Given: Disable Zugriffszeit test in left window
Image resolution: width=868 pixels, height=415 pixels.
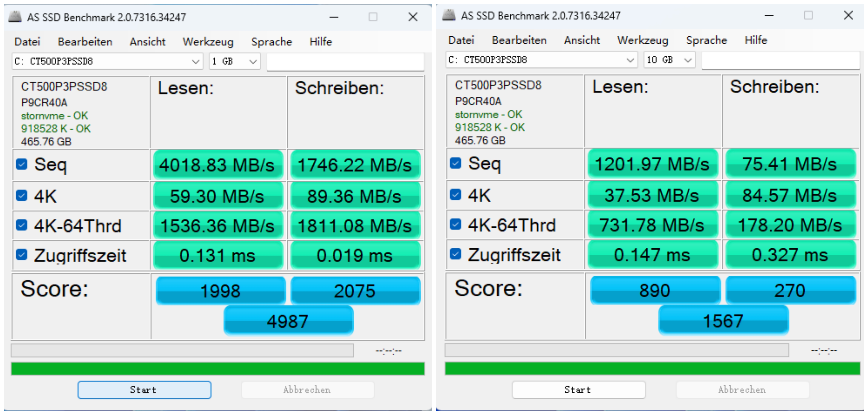Looking at the screenshot, I should coord(22,255).
